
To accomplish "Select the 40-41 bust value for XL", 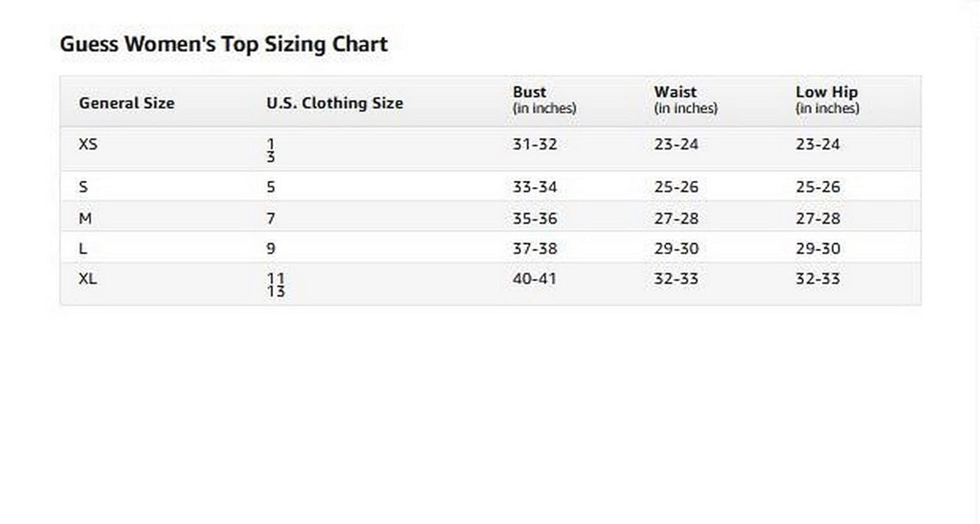I will click(534, 279).
